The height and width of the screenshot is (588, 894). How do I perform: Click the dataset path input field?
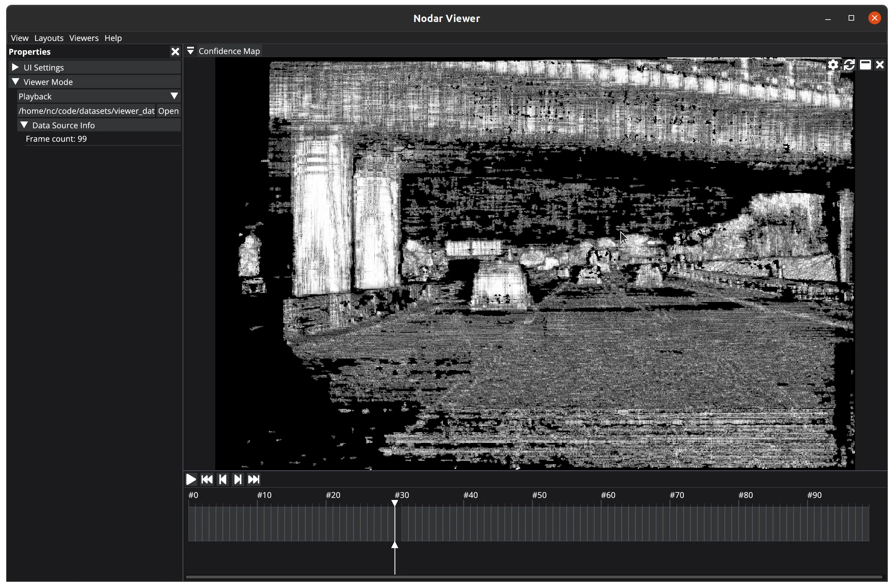pyautogui.click(x=86, y=111)
